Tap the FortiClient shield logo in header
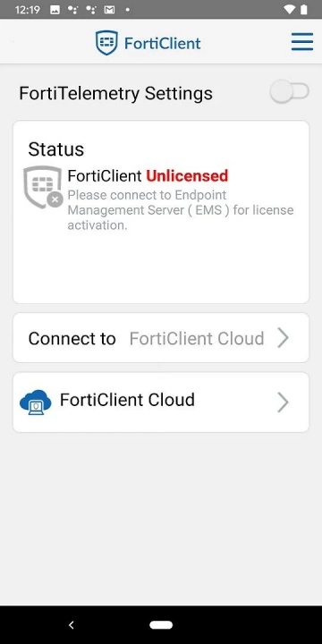 [106, 42]
